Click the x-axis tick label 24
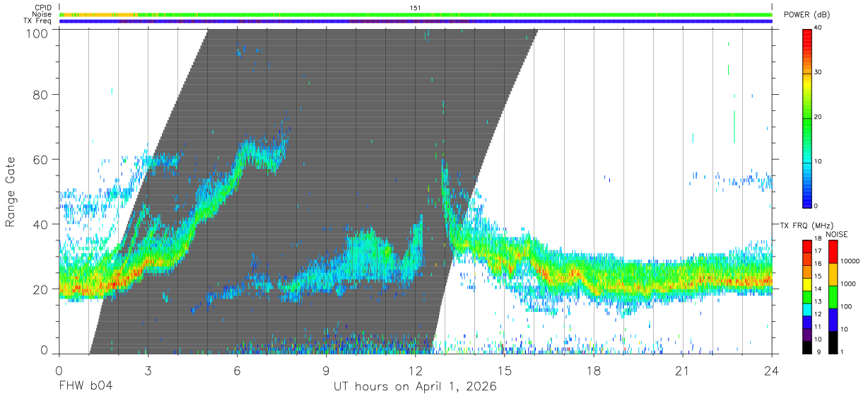The width and height of the screenshot is (868, 401). [772, 371]
